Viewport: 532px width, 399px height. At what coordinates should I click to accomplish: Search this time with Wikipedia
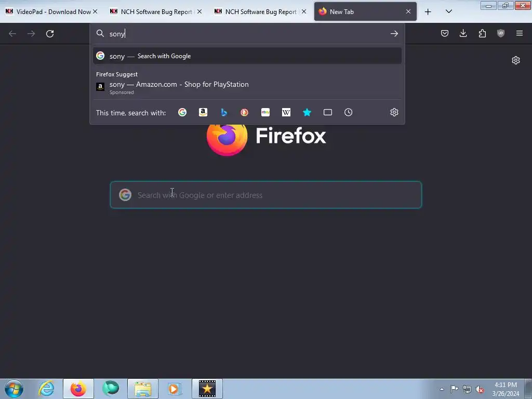pos(286,112)
